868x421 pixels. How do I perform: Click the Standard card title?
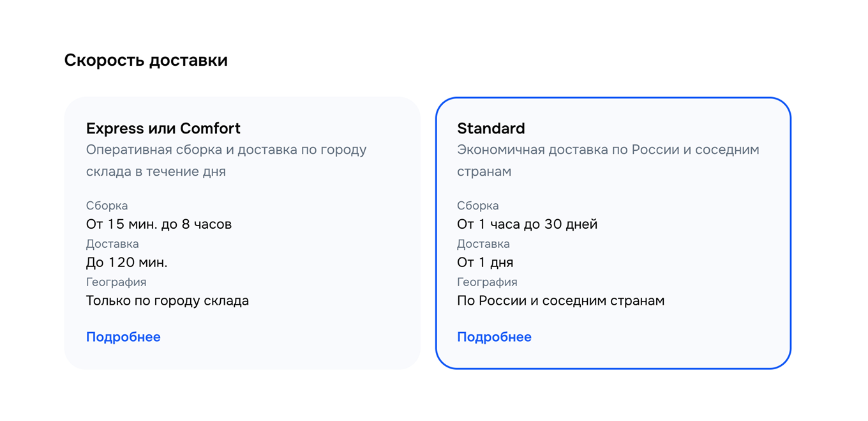[491, 128]
